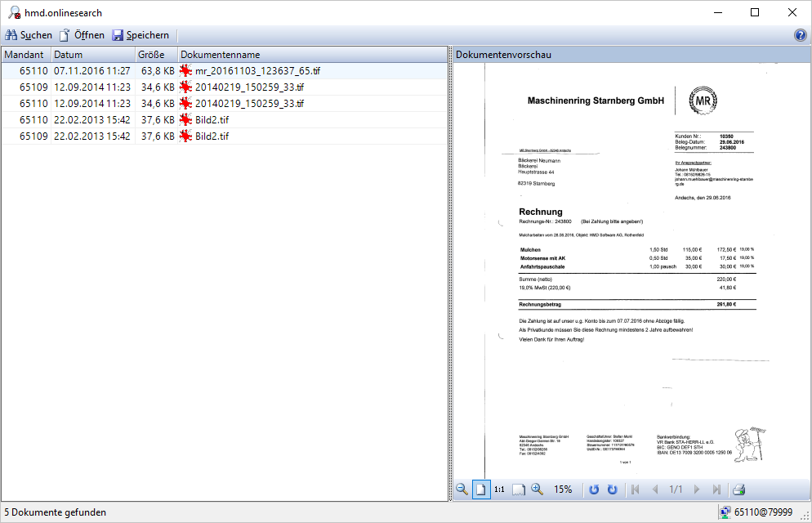
Task: Rotate the preview clockwise
Action: (612, 489)
